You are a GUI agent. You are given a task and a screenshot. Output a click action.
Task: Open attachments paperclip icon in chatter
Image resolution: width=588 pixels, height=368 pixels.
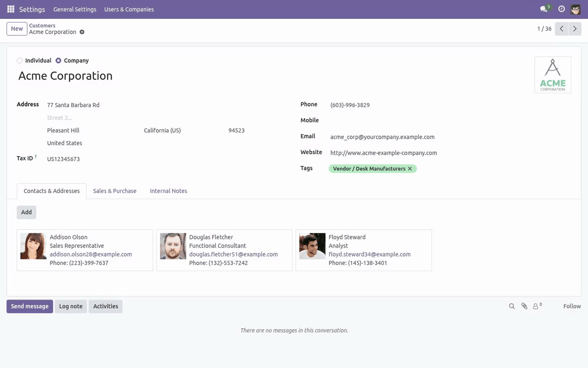point(524,306)
